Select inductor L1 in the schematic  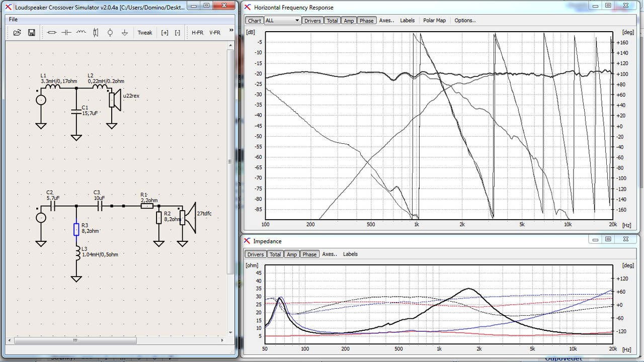tap(53, 86)
